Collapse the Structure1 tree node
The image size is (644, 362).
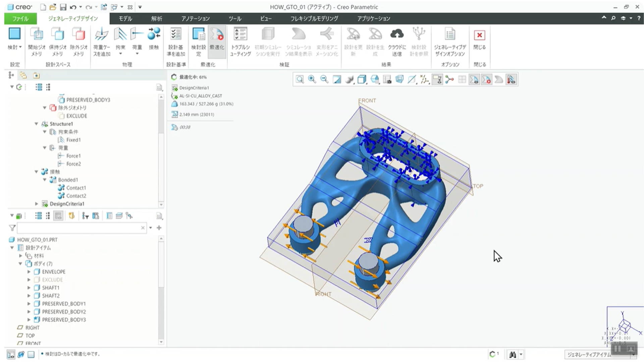37,124
